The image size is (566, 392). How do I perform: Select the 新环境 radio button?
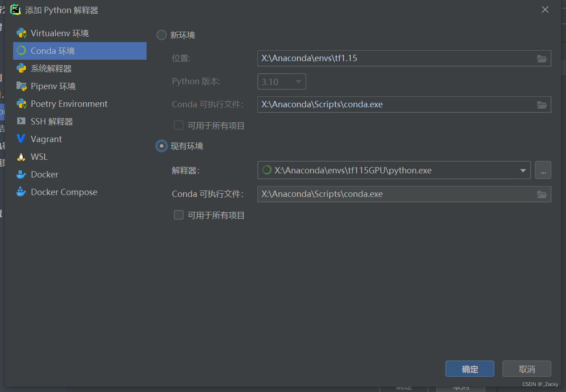162,35
